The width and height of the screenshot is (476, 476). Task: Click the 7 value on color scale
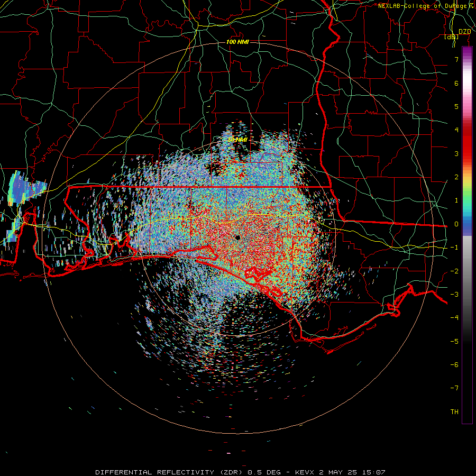coord(456,59)
